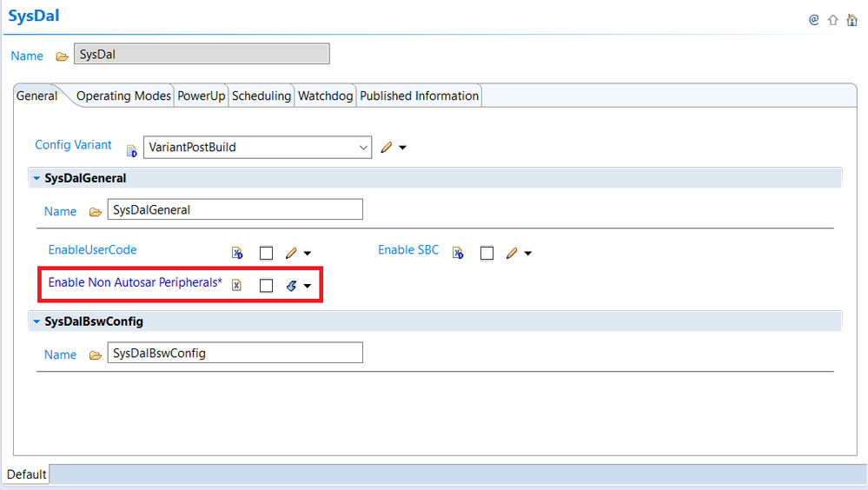Enable the Enable SBC checkbox
This screenshot has width=868, height=490.
point(487,253)
